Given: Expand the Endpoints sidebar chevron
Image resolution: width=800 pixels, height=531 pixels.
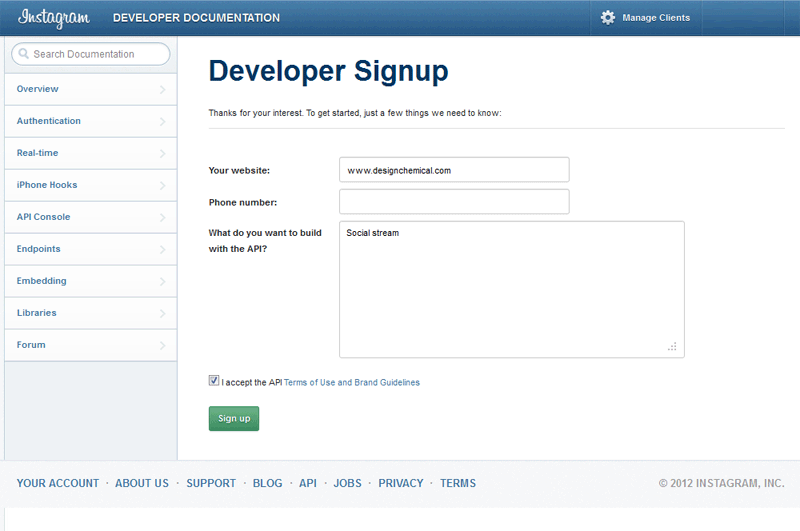Looking at the screenshot, I should pos(163,250).
